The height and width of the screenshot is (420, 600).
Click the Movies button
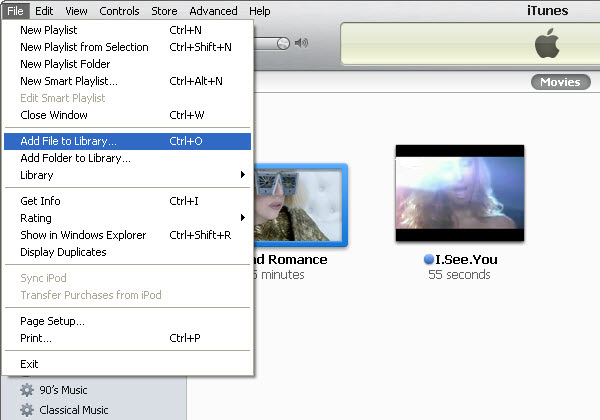point(561,82)
